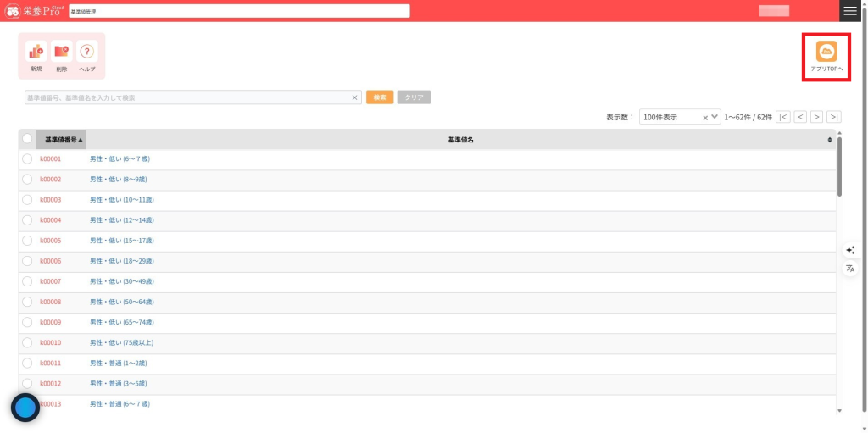Clear search text with the X icon
The width and height of the screenshot is (868, 433).
point(355,97)
